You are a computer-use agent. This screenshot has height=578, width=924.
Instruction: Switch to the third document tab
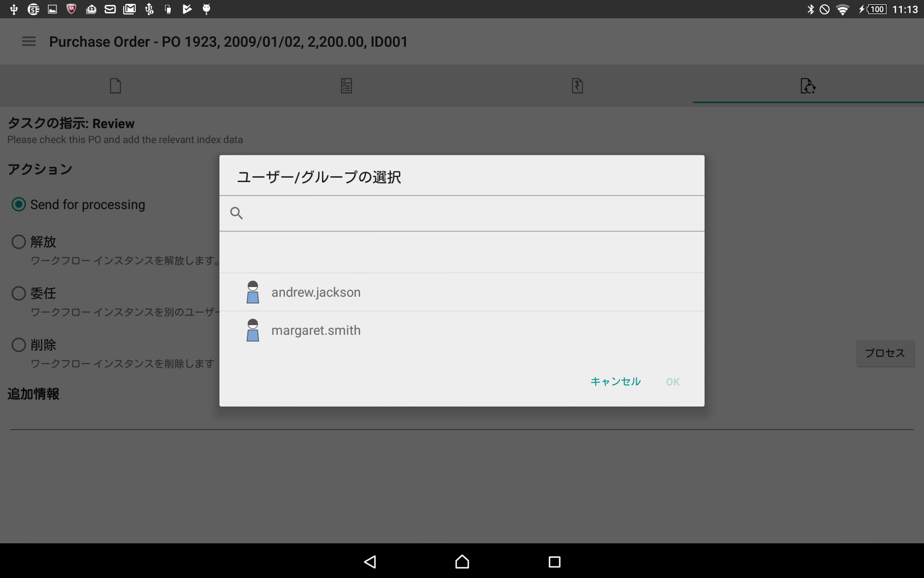pyautogui.click(x=577, y=86)
